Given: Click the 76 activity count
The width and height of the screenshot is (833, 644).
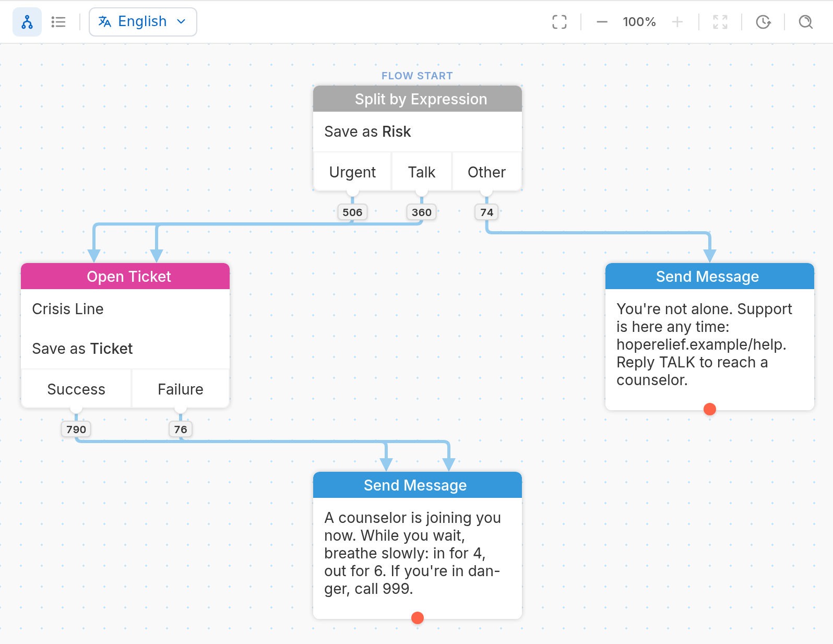Looking at the screenshot, I should [181, 430].
